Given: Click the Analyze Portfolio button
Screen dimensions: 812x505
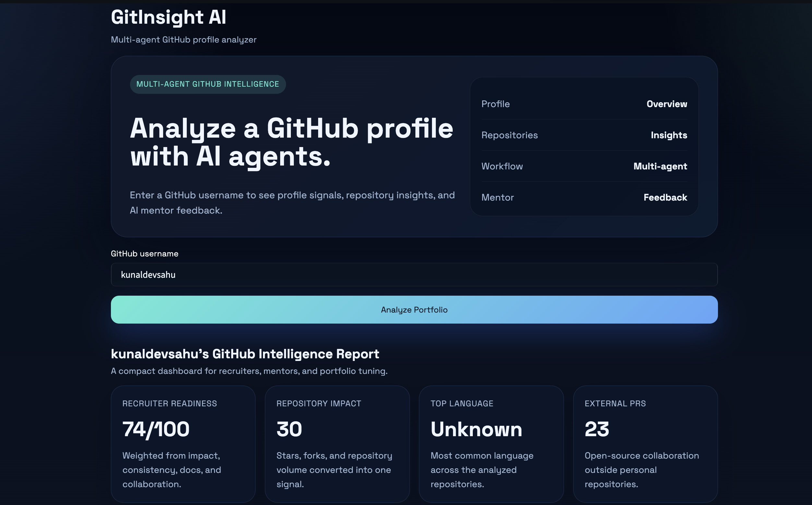Looking at the screenshot, I should point(414,310).
